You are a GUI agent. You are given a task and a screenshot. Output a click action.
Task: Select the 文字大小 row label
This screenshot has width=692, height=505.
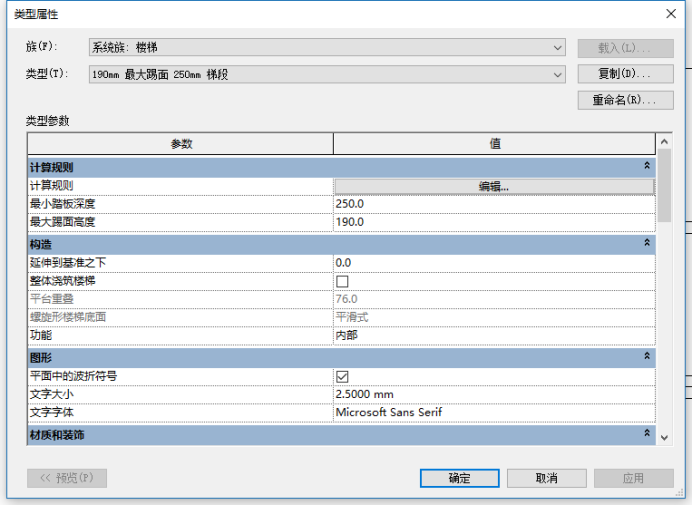pyautogui.click(x=51, y=394)
